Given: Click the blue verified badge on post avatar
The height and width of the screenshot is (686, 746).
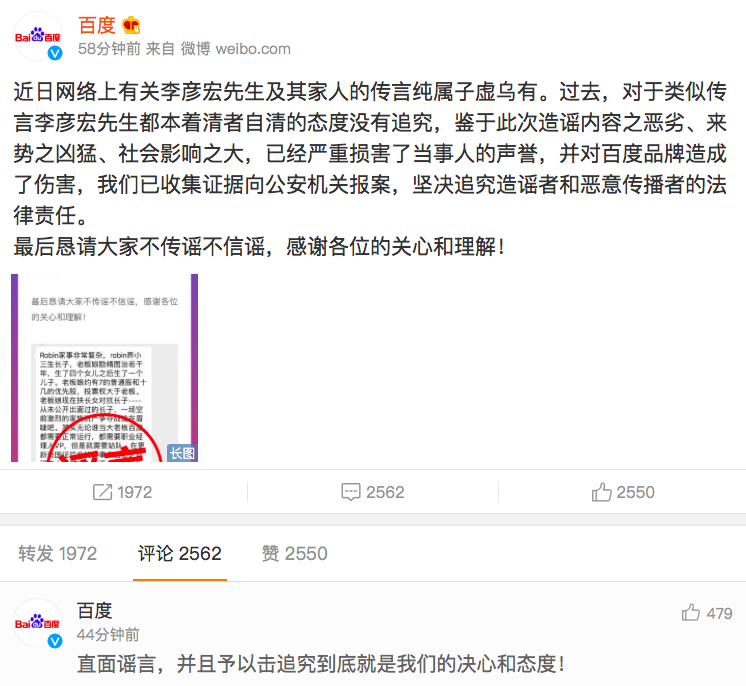Looking at the screenshot, I should pyautogui.click(x=55, y=53).
